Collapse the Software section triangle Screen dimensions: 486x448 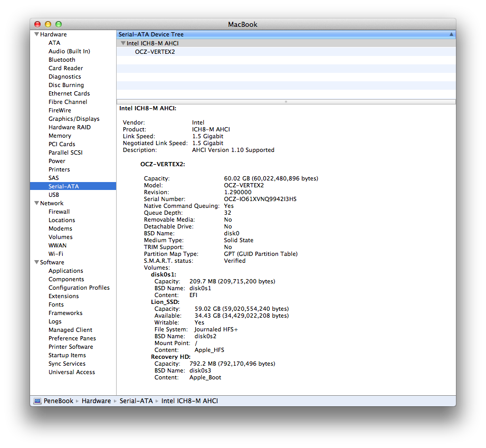(x=36, y=262)
